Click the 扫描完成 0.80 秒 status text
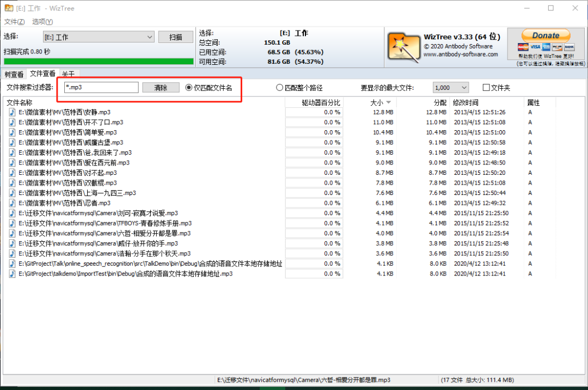Image resolution: width=588 pixels, height=390 pixels. click(x=27, y=52)
